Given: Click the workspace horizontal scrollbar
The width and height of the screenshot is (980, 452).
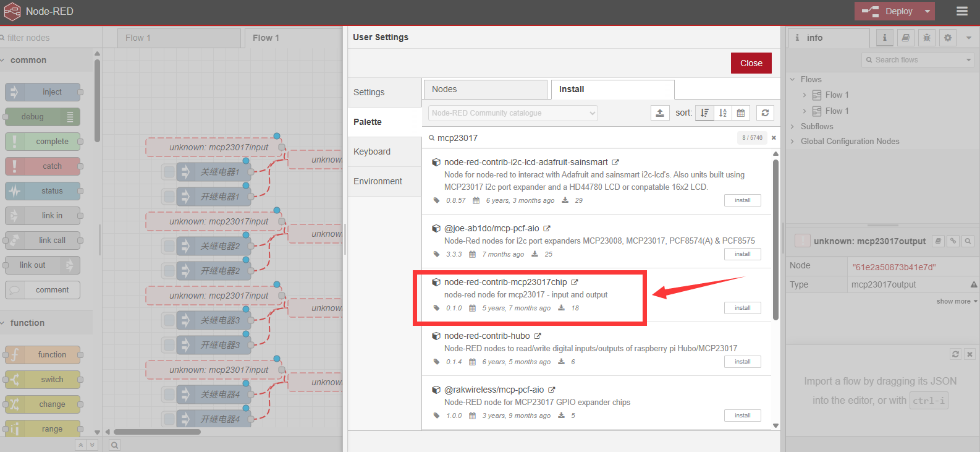Looking at the screenshot, I should click(157, 432).
